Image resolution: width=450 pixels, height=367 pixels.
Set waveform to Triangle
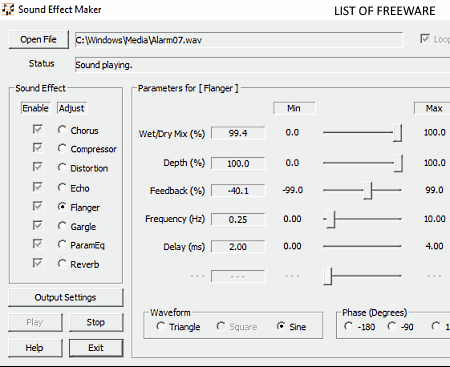pos(161,326)
